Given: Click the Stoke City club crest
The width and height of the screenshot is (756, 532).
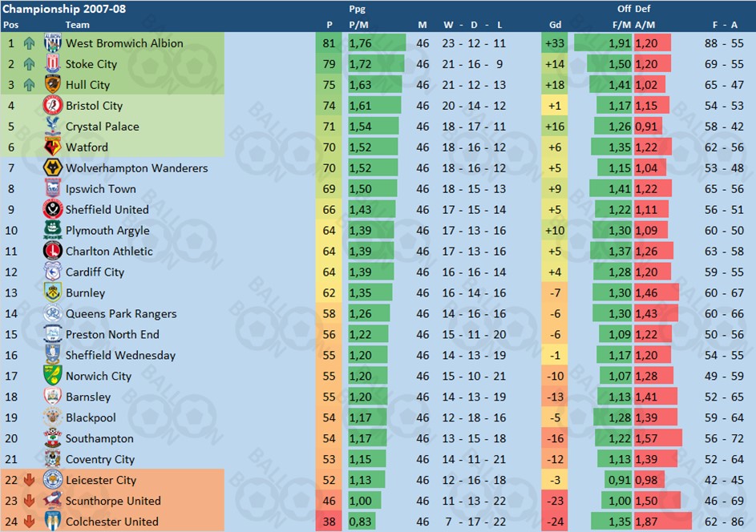Looking at the screenshot, I should click(52, 63).
